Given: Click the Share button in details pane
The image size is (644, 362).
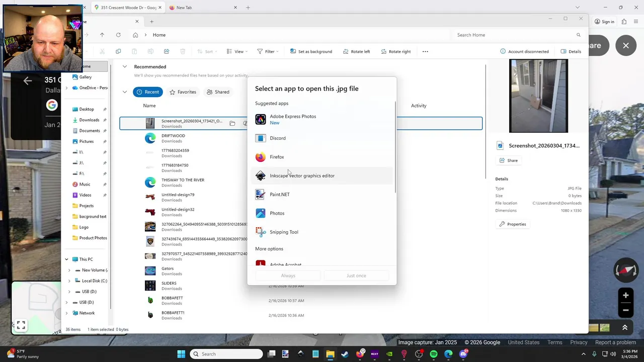Looking at the screenshot, I should pos(508,160).
